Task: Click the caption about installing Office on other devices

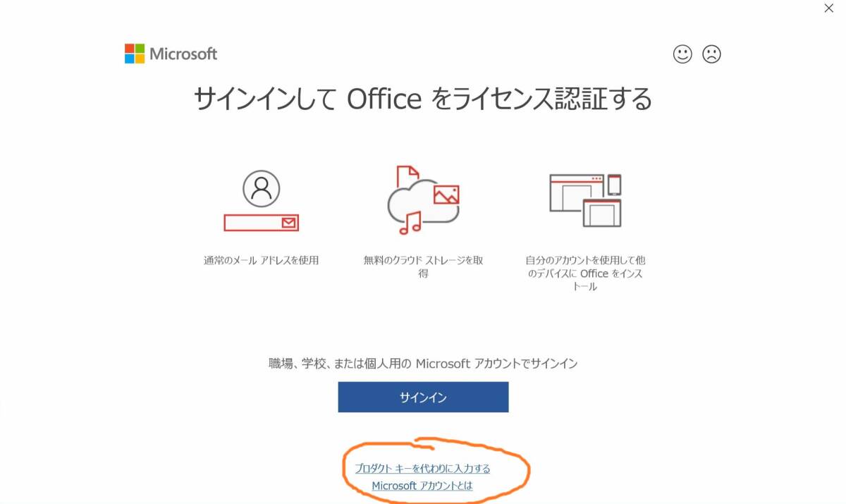Action: 585,273
